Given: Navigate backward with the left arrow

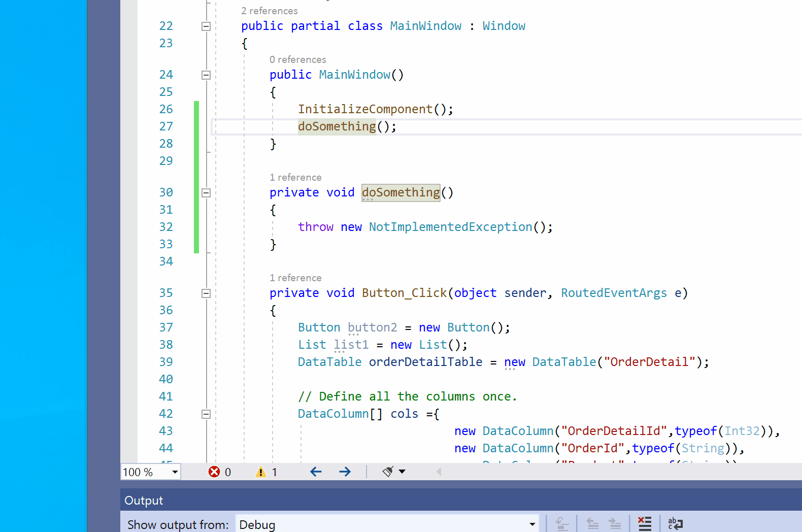Looking at the screenshot, I should [x=316, y=472].
